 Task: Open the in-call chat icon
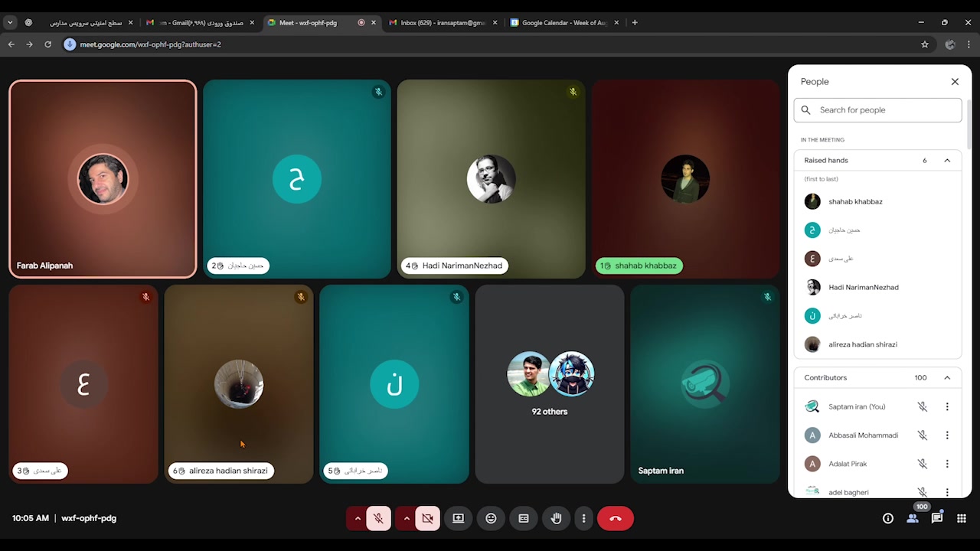pos(937,518)
